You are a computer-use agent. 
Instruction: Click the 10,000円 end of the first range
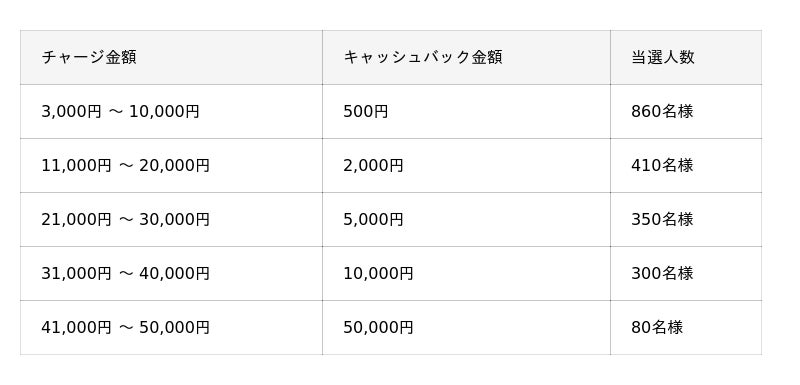coord(164,112)
